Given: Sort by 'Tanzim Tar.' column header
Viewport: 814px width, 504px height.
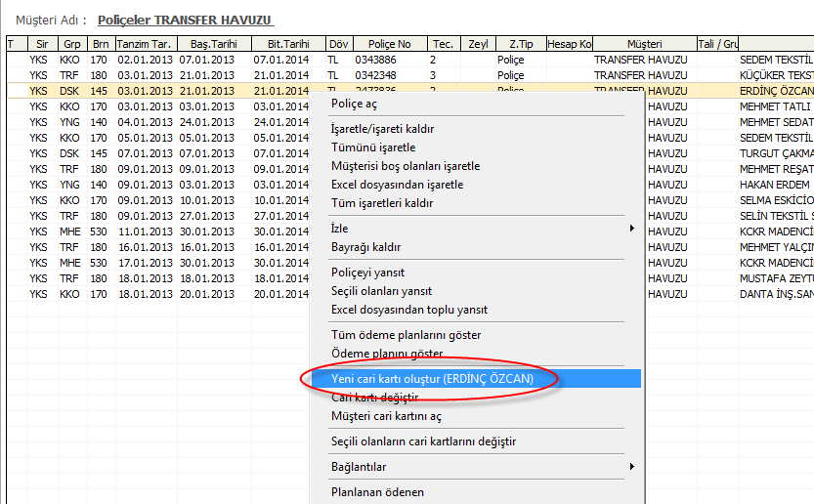Looking at the screenshot, I should coord(145,44).
